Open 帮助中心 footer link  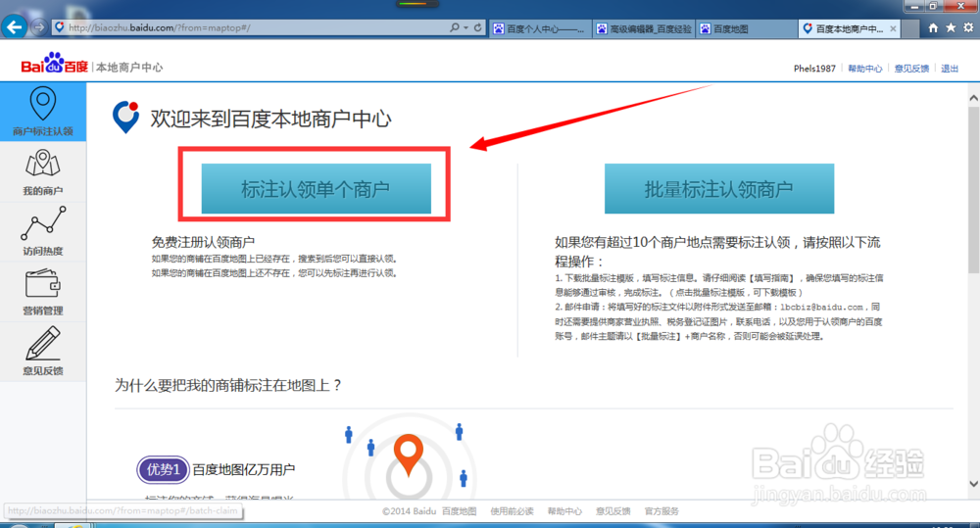click(564, 511)
